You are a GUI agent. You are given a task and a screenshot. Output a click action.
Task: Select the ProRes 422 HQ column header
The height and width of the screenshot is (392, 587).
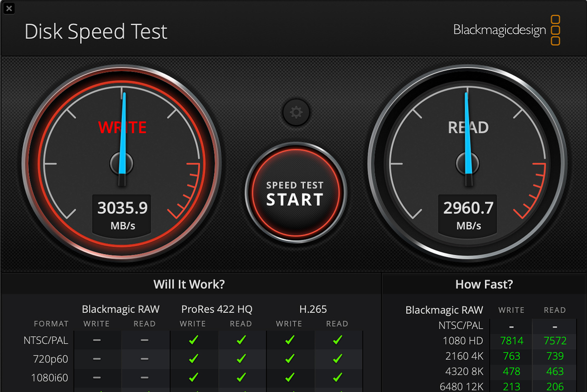(x=217, y=309)
